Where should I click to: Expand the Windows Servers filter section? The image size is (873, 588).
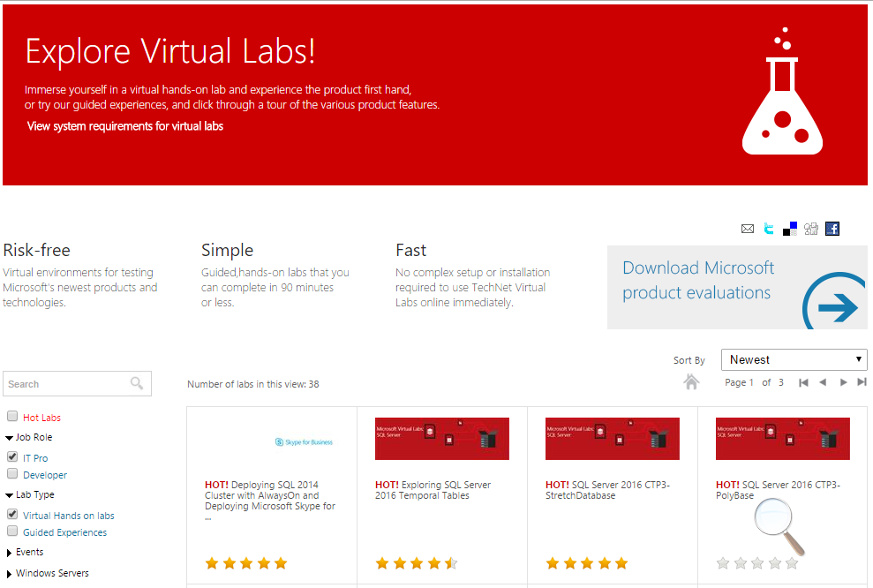[9, 574]
